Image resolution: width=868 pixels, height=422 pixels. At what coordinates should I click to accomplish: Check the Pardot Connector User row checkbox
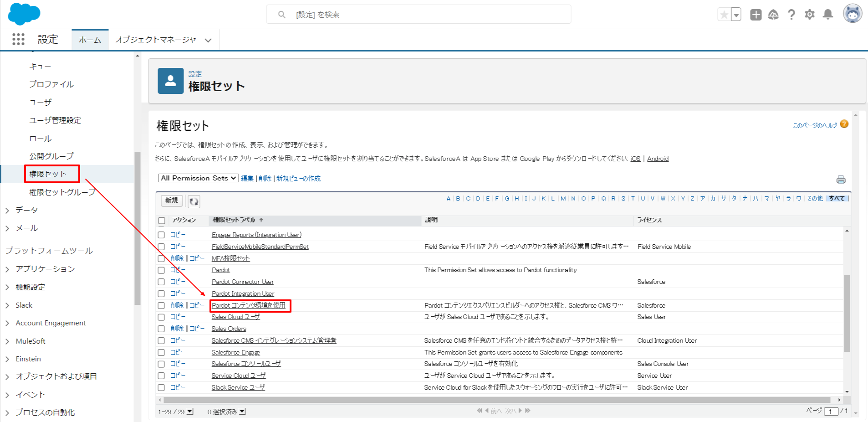161,282
